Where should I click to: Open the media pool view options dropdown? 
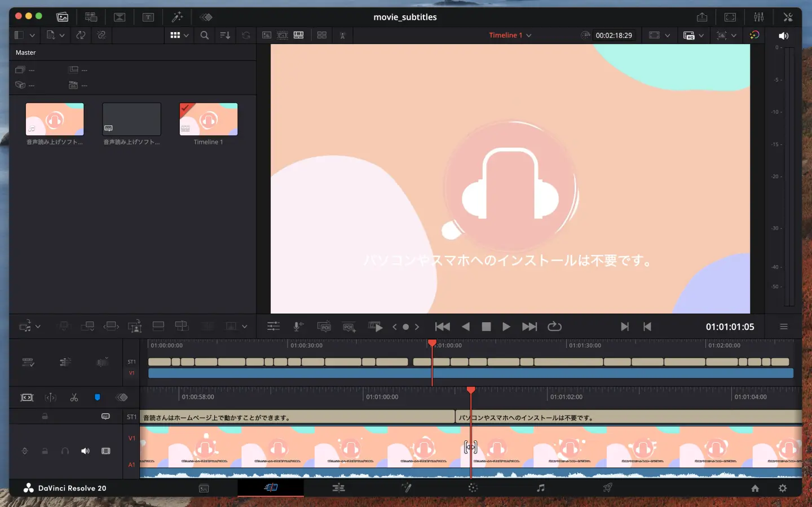point(187,35)
